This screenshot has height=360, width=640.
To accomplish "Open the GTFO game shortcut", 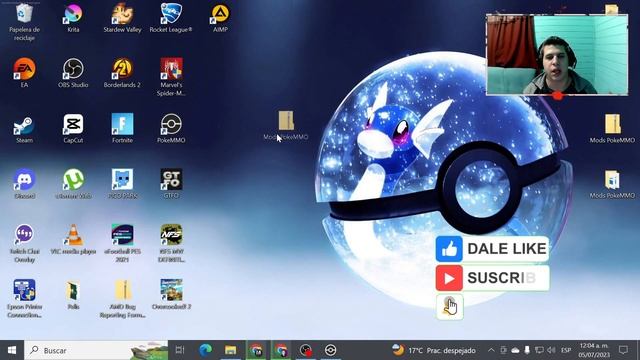I will click(171, 184).
